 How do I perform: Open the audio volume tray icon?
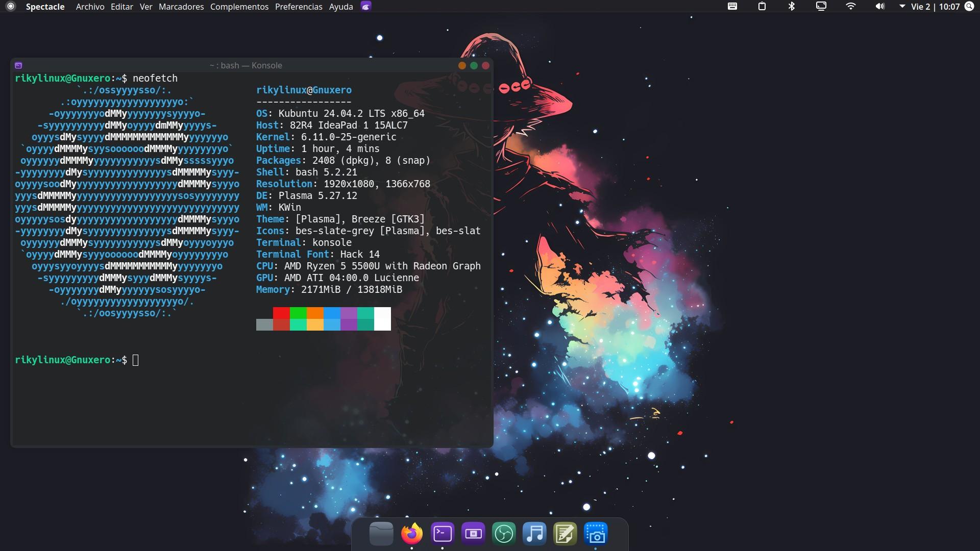click(880, 7)
